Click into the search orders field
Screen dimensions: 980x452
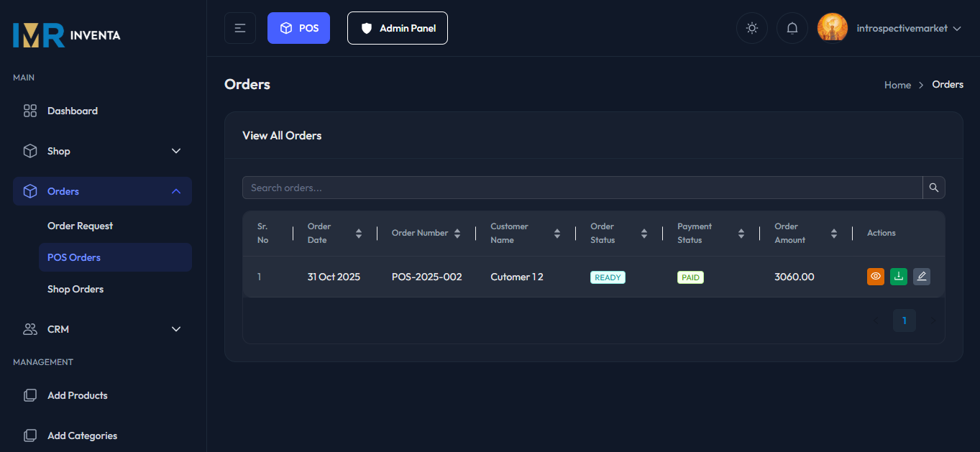pyautogui.click(x=503, y=188)
